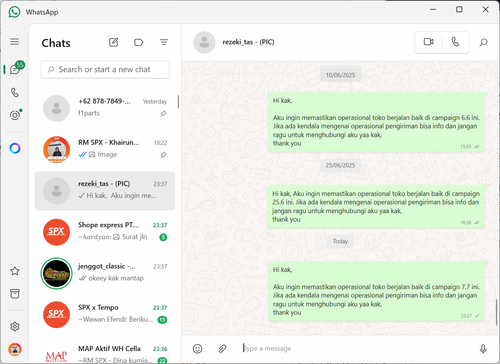Open the +62 878-7849 chat
500x364 pixels.
(105, 108)
